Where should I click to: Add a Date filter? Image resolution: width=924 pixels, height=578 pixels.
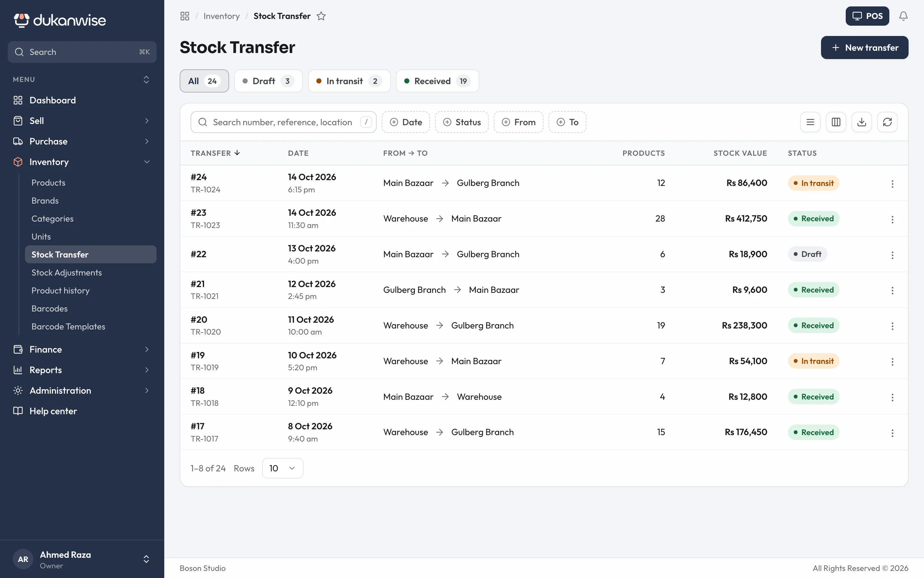coord(406,122)
